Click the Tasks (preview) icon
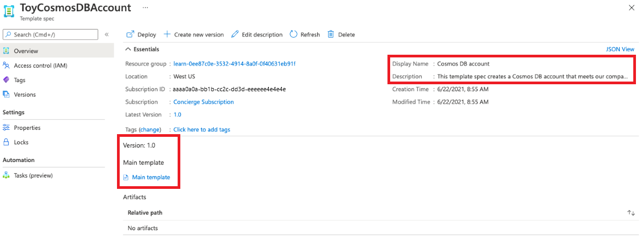This screenshot has height=242, width=644. click(x=6, y=175)
